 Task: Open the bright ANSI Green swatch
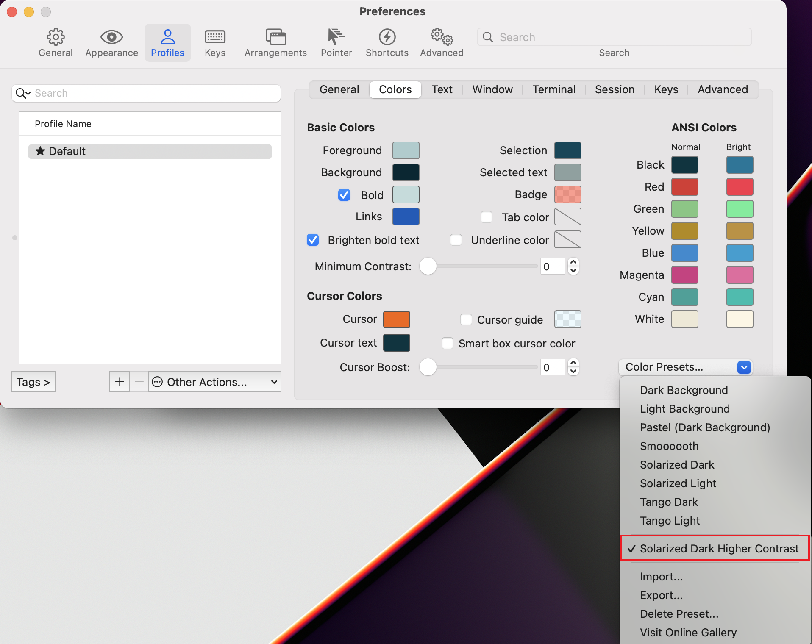coord(740,209)
